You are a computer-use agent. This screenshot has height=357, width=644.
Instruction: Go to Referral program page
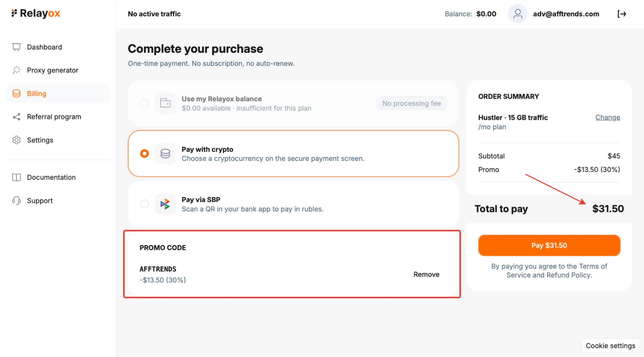click(58, 117)
